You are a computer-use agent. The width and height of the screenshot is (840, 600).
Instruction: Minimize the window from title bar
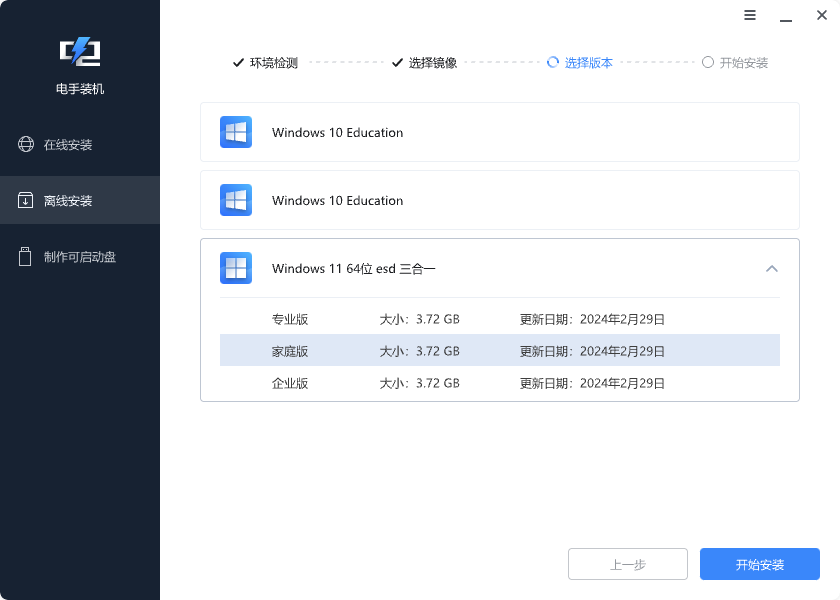click(785, 15)
